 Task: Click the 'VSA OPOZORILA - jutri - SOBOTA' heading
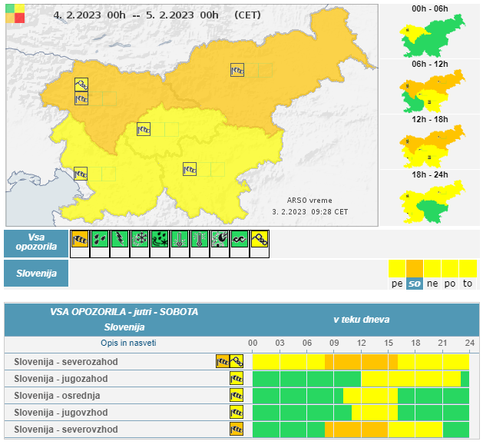coord(124,312)
